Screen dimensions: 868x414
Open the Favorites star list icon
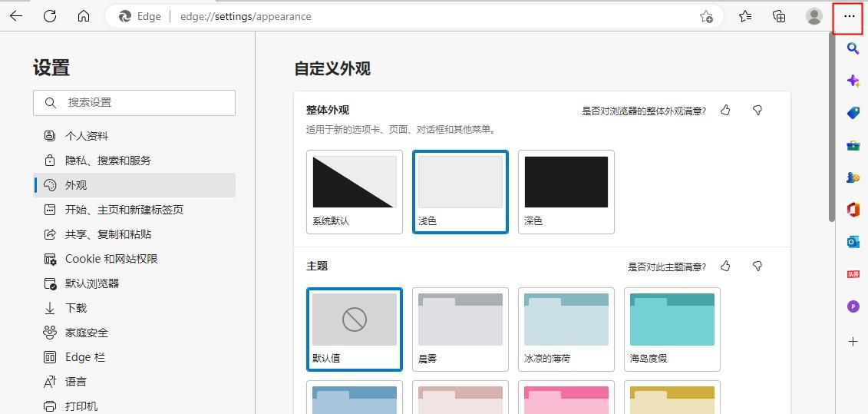(745, 16)
